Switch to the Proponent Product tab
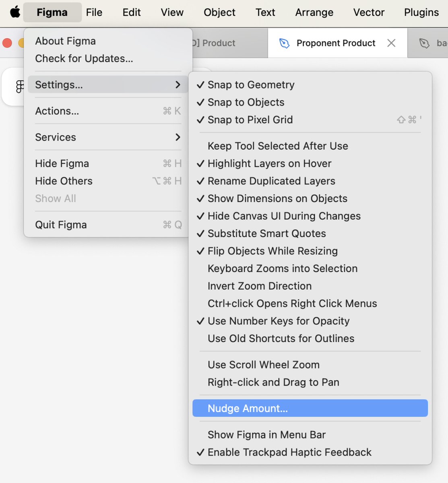Image resolution: width=448 pixels, height=483 pixels. click(x=338, y=43)
